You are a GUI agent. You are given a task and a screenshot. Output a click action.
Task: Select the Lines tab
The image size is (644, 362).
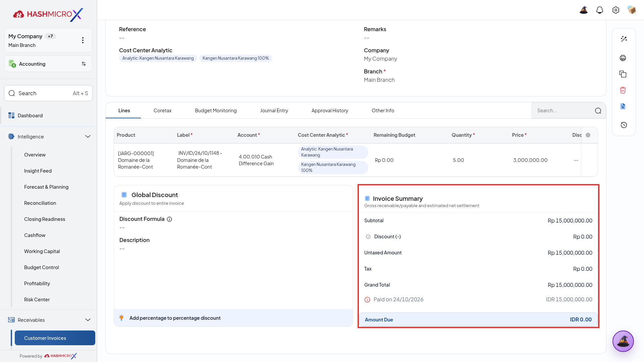tap(124, 111)
